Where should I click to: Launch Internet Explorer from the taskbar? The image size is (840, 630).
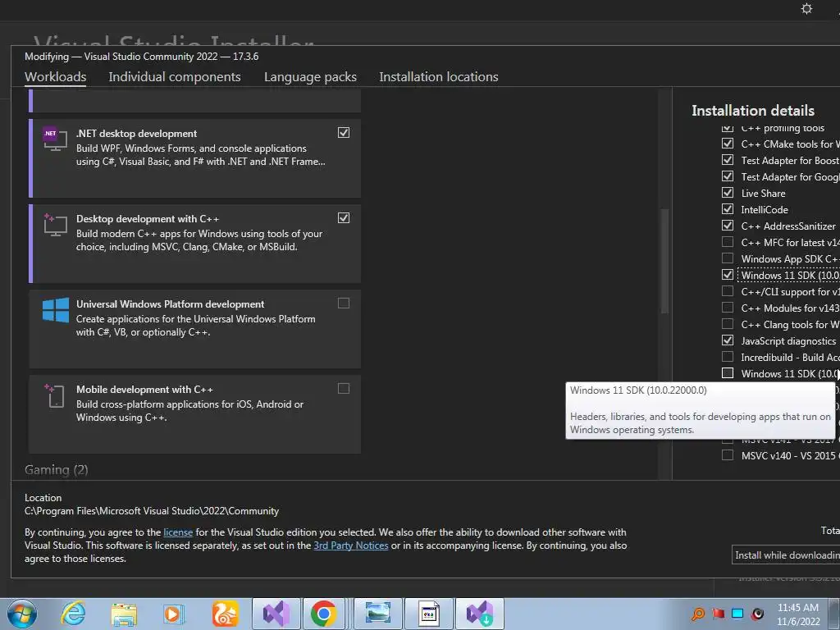73,614
